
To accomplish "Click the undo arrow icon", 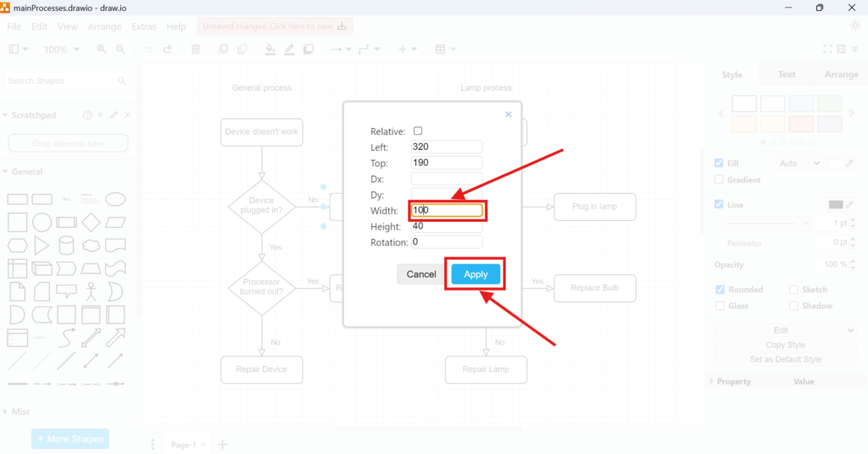I will pyautogui.click(x=148, y=50).
